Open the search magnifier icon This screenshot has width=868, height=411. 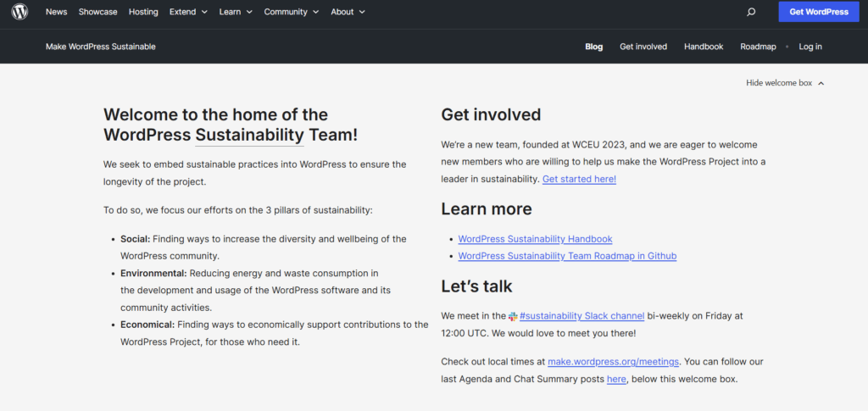(x=751, y=12)
